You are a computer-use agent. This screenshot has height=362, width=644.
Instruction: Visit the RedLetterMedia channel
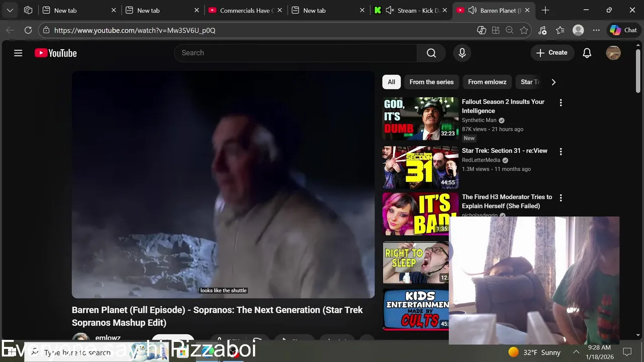click(x=481, y=160)
